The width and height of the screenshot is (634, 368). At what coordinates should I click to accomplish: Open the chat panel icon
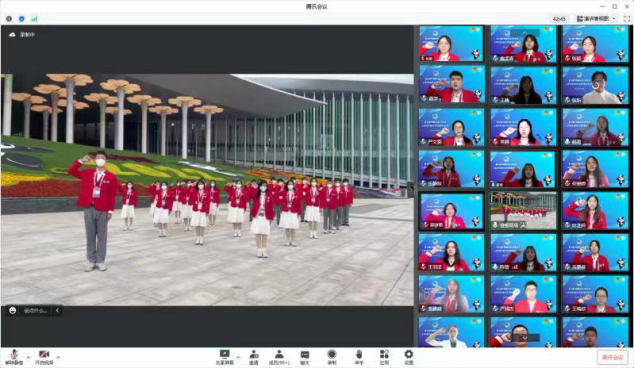pos(305,357)
